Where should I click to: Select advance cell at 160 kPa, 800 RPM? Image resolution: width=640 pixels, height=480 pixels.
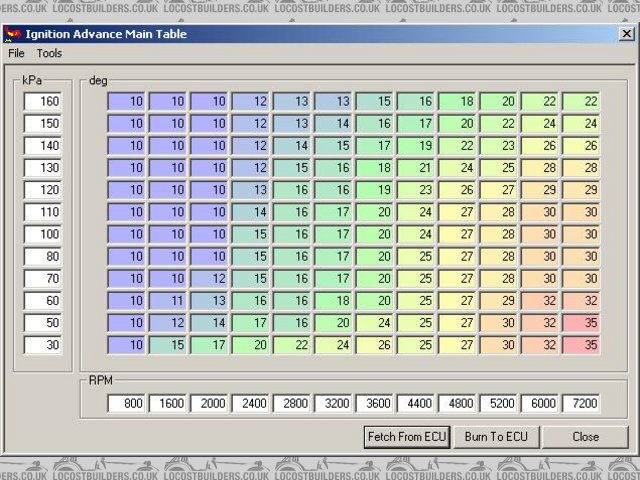[127, 102]
